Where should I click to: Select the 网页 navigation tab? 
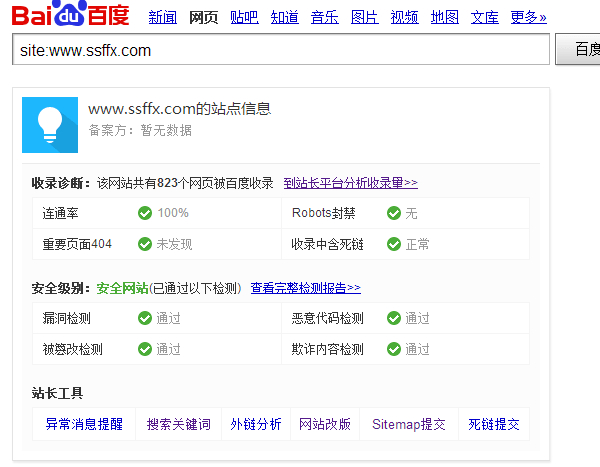pyautogui.click(x=204, y=17)
